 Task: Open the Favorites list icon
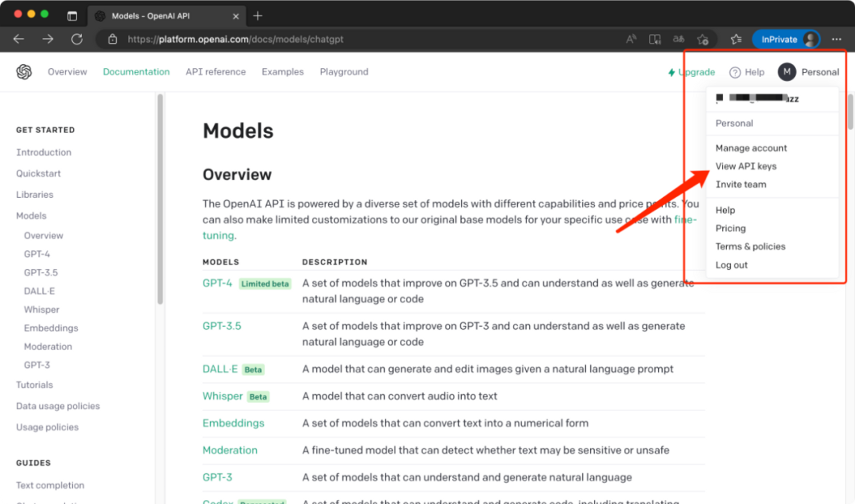pos(736,39)
